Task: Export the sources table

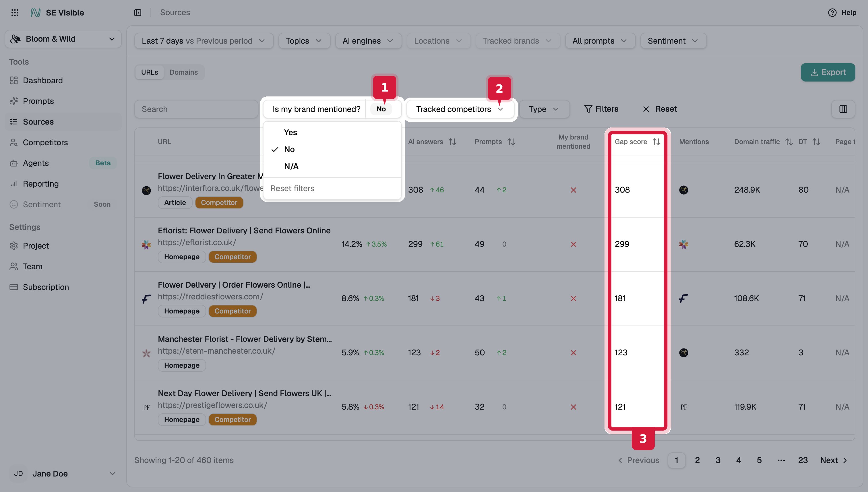Action: pos(828,72)
